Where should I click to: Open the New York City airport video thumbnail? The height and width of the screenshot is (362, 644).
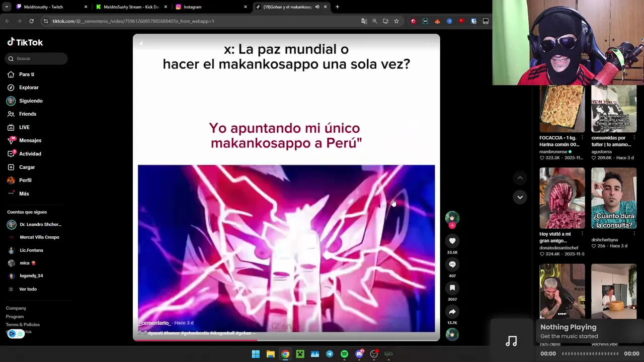[x=614, y=109]
